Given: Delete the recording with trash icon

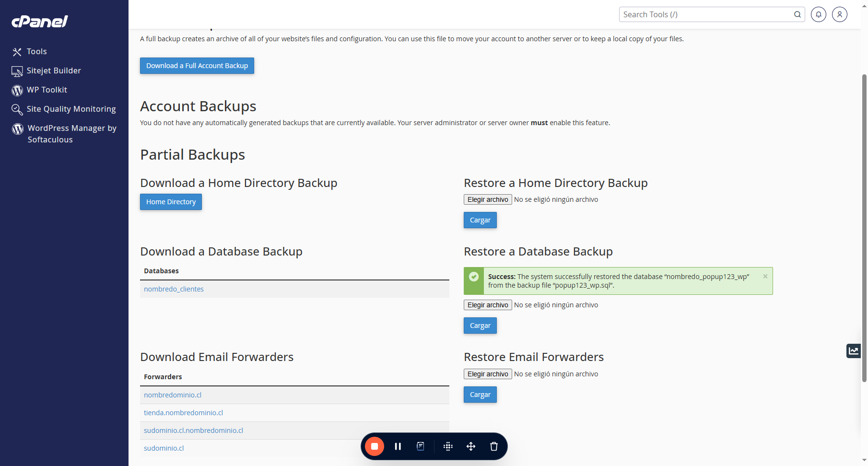Looking at the screenshot, I should (x=494, y=446).
